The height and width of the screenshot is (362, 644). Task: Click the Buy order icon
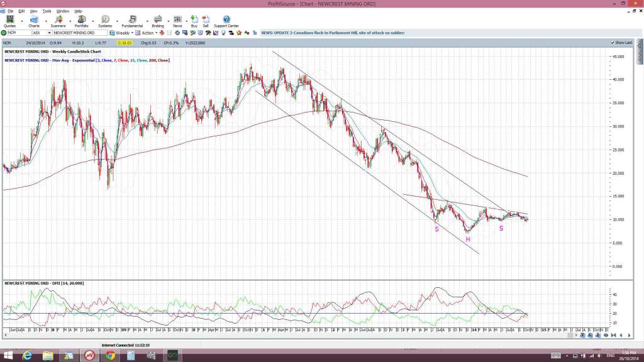coord(194,21)
